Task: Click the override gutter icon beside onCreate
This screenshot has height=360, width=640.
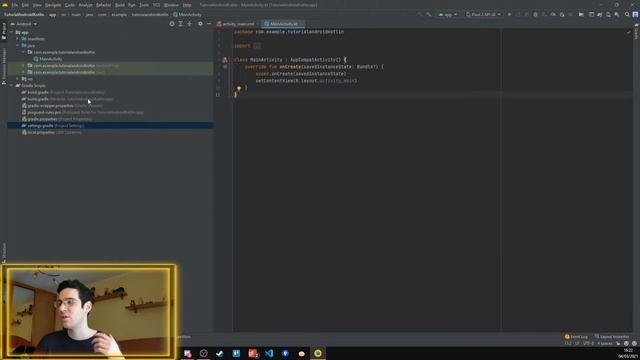Action: point(224,67)
